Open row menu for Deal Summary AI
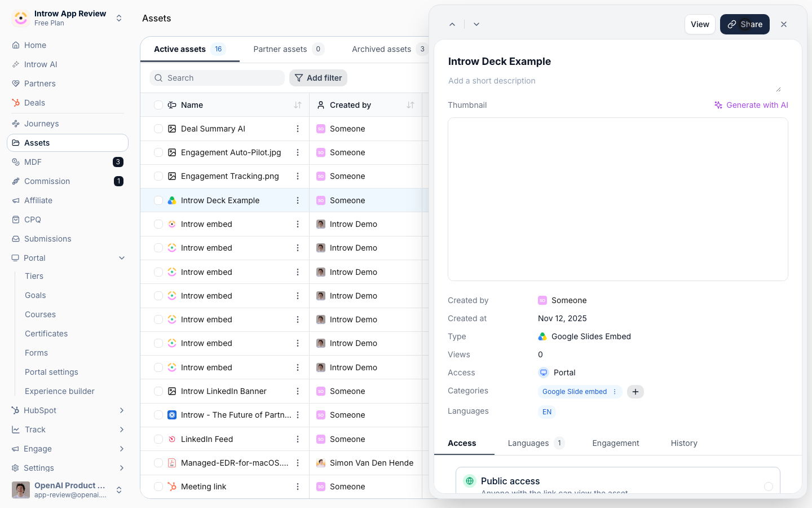 point(298,129)
